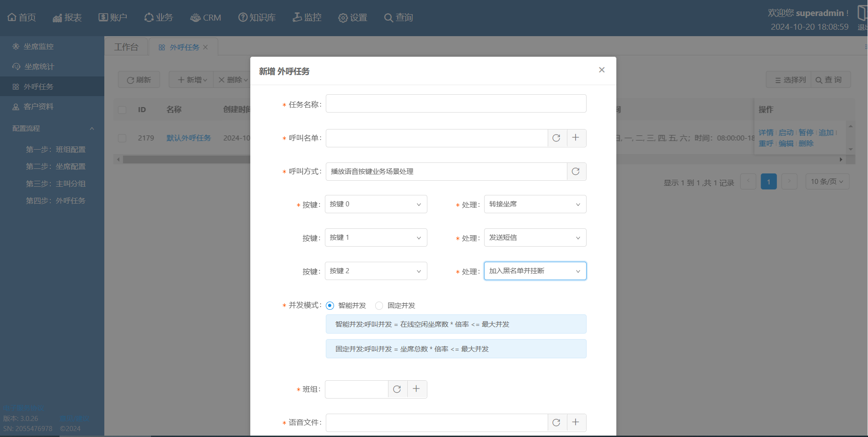Open the 按键 0 dropdown
The width and height of the screenshot is (868, 437).
coord(376,205)
